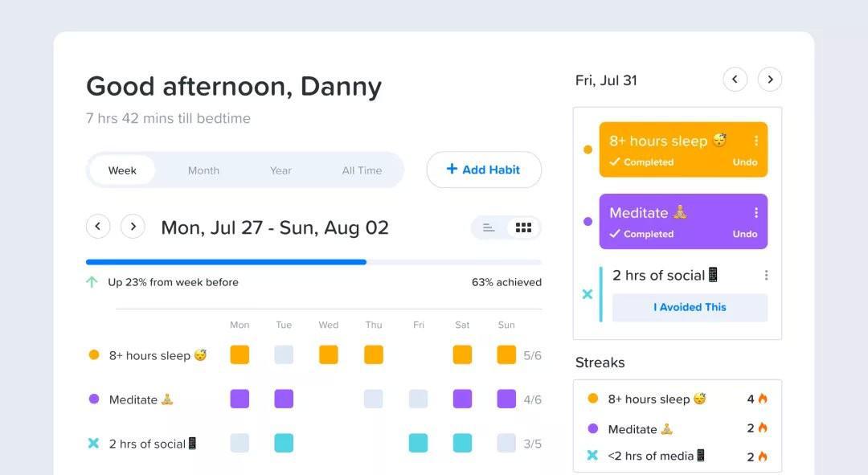Undo the completed Meditate habit
Viewport: 868px width, 475px height.
click(745, 234)
